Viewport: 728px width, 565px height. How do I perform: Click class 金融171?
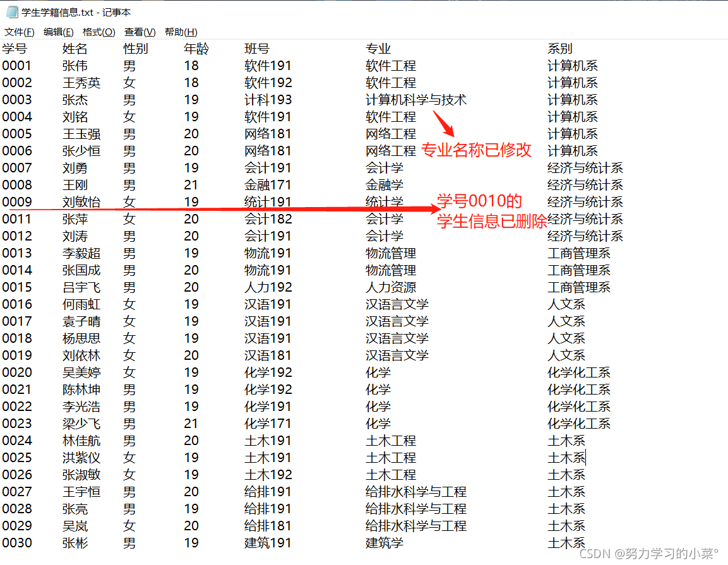coord(268,185)
